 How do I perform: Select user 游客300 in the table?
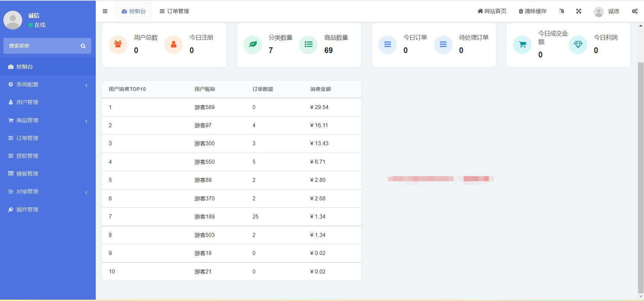click(205, 144)
